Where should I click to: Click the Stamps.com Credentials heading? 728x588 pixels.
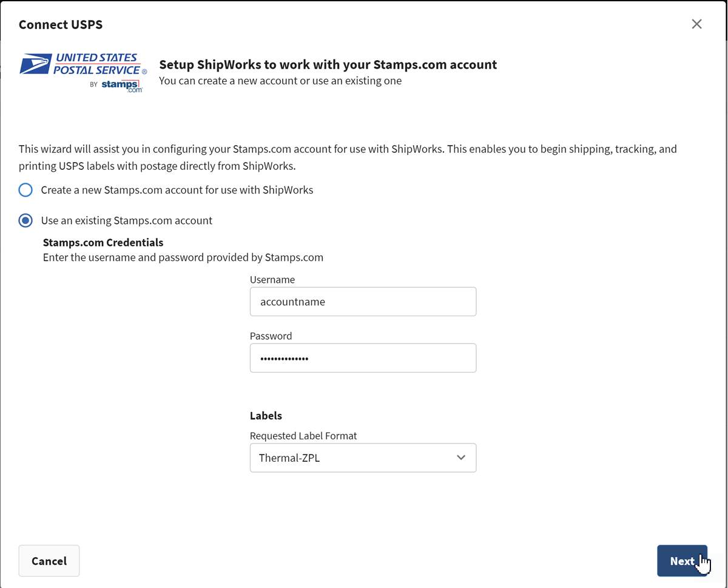tap(103, 242)
